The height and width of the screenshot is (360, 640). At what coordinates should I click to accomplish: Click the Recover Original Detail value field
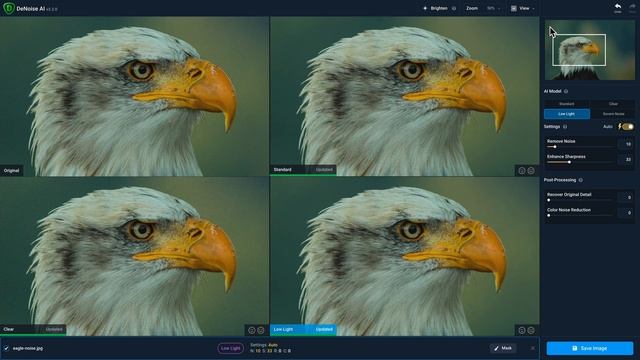coord(625,198)
